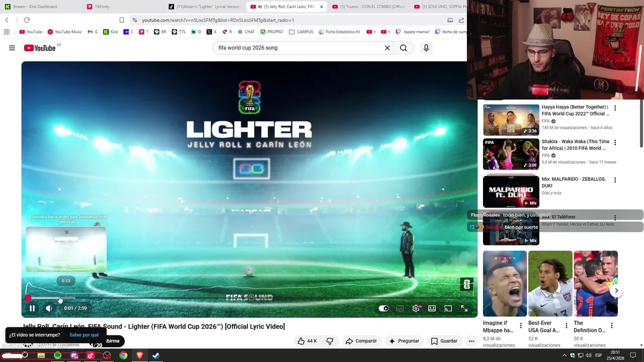Clear the search box with X

tap(387, 48)
